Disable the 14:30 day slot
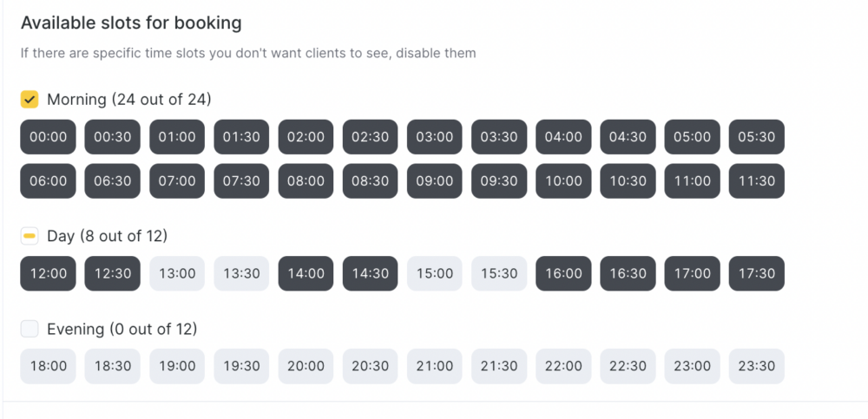This screenshot has height=419, width=868. (x=371, y=273)
